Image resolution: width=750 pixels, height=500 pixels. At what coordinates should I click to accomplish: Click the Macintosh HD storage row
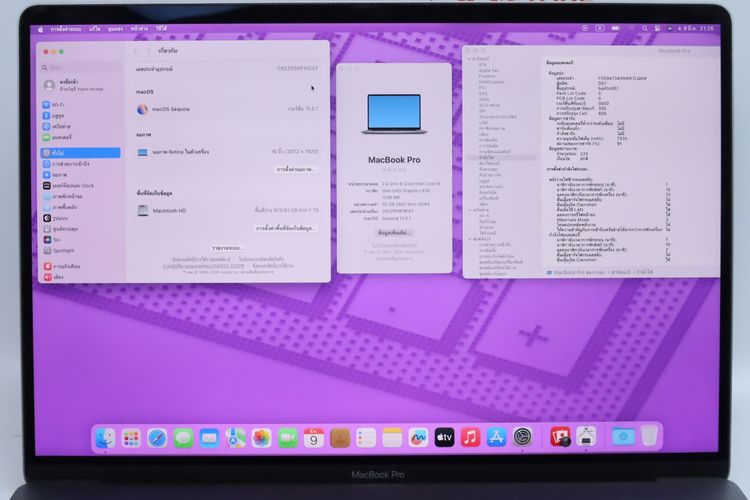pyautogui.click(x=227, y=211)
